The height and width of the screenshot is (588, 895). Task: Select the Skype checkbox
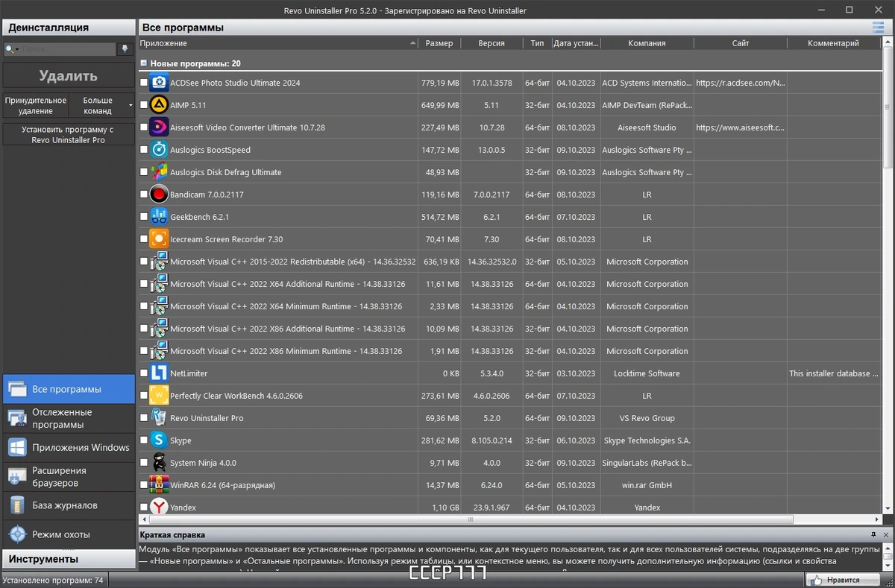(144, 440)
